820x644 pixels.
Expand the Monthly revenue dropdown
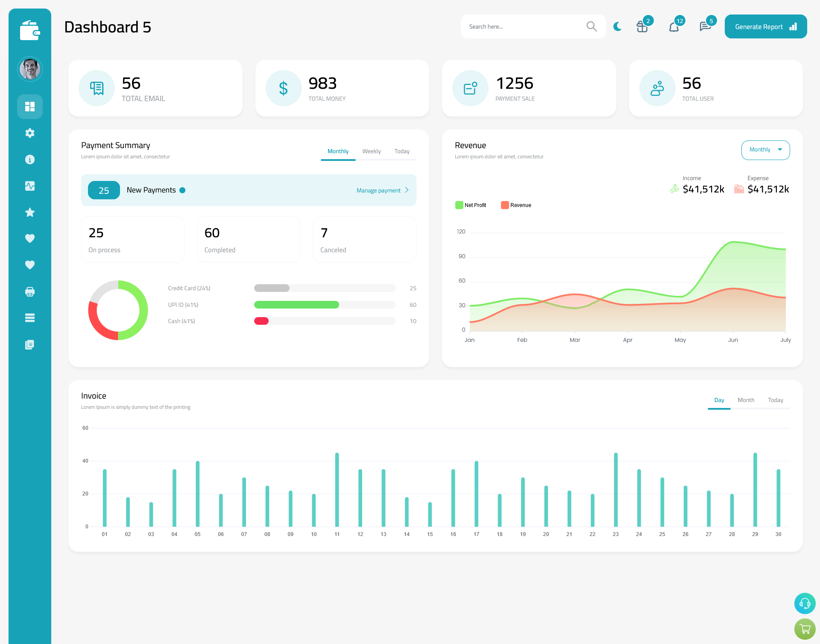[x=764, y=150]
